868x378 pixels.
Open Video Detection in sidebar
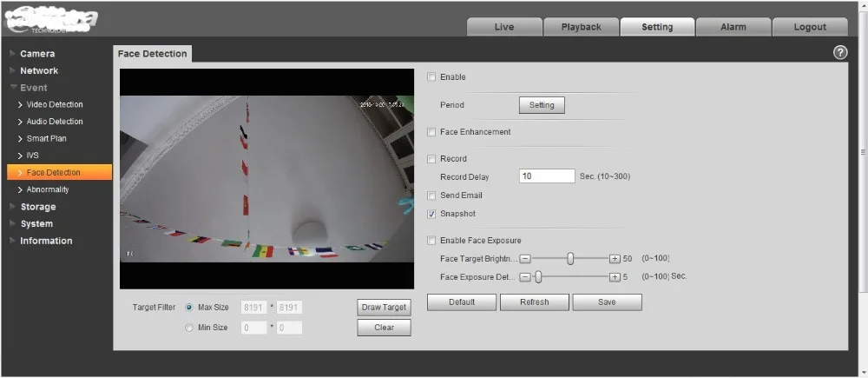click(55, 105)
